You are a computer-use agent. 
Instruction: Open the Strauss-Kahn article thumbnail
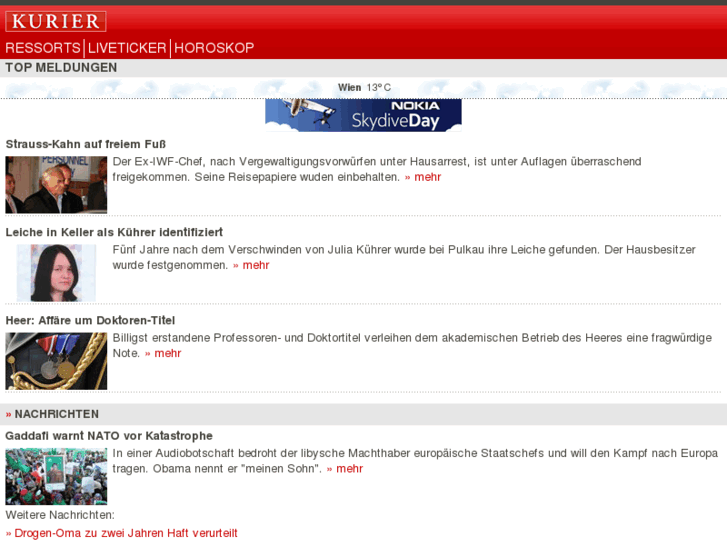pyautogui.click(x=56, y=185)
